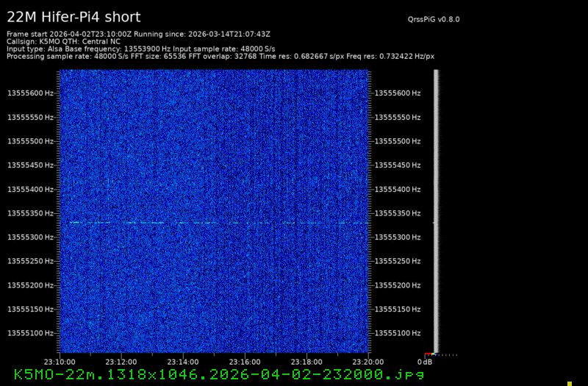This screenshot has height=386, width=588.
Task: Click the Callsign K5MO QTH header line
Action: 62,41
